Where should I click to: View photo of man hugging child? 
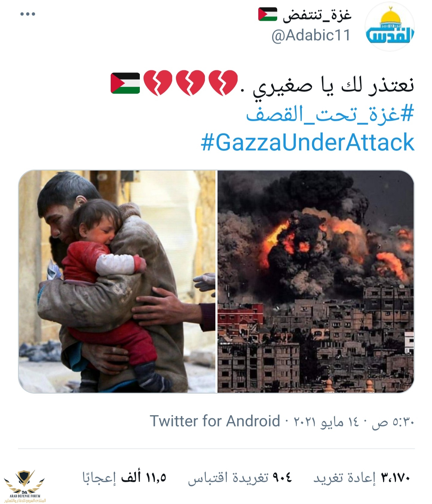(117, 282)
